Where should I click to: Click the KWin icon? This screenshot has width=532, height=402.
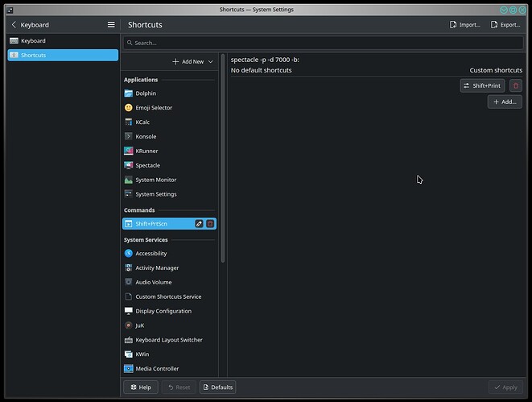click(x=128, y=354)
